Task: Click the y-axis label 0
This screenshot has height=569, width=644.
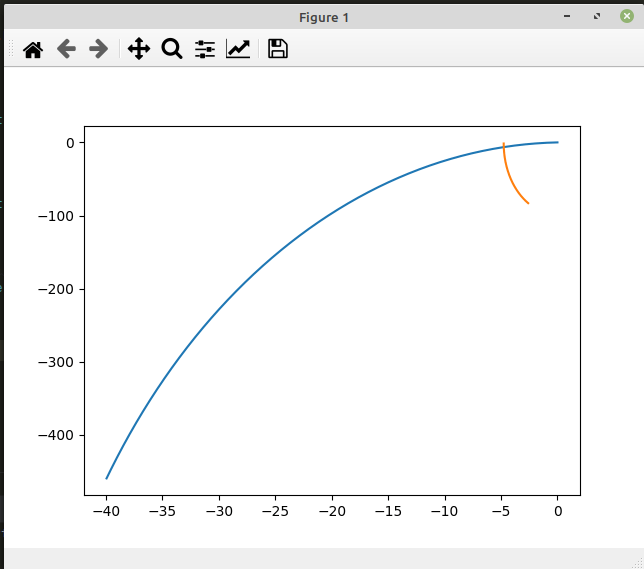Action: [70, 143]
